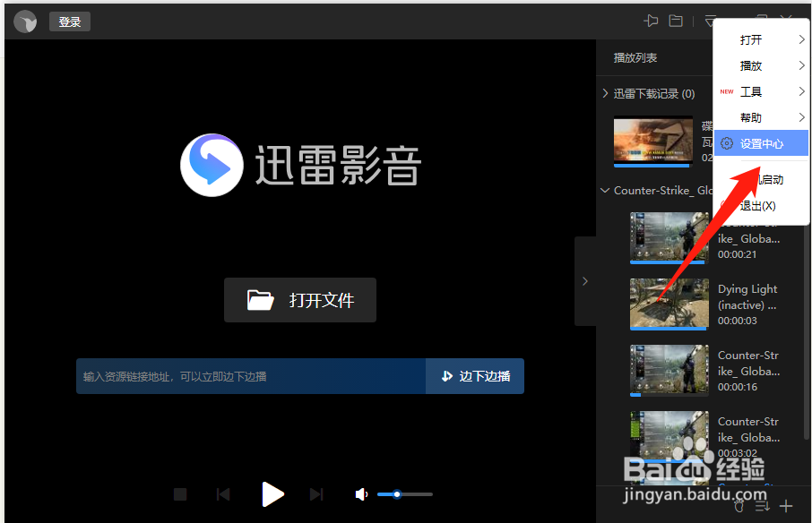Open the Dying Light (inactive) video thumbnail
The height and width of the screenshot is (523, 812).
pos(669,304)
